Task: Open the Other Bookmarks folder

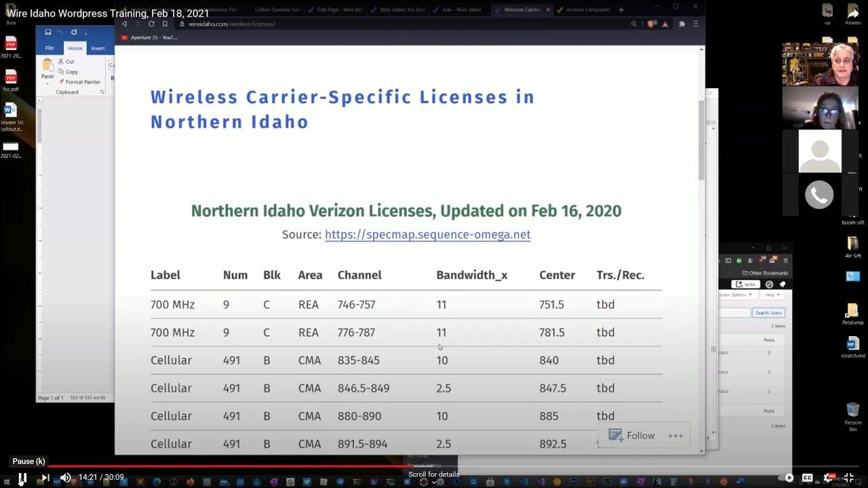Action: pyautogui.click(x=766, y=273)
